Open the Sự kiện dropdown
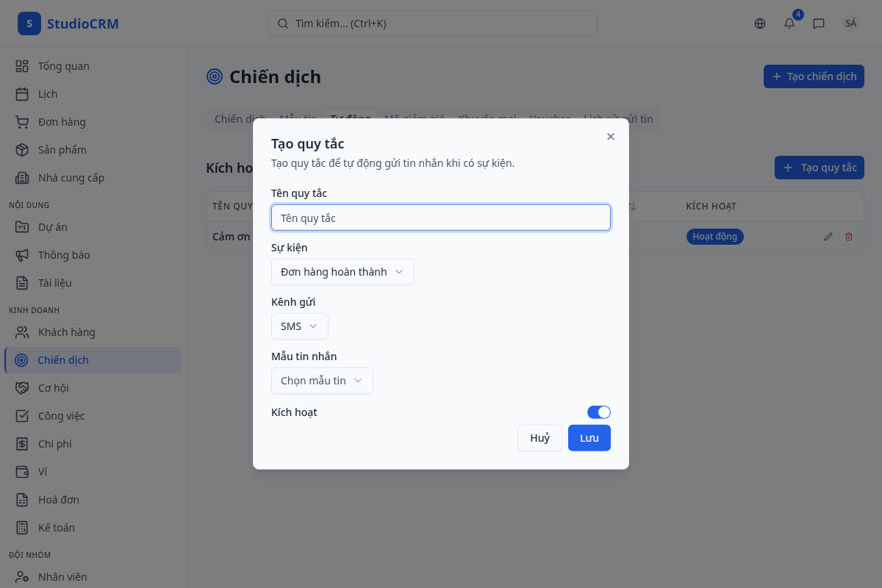882x588 pixels. tap(343, 272)
